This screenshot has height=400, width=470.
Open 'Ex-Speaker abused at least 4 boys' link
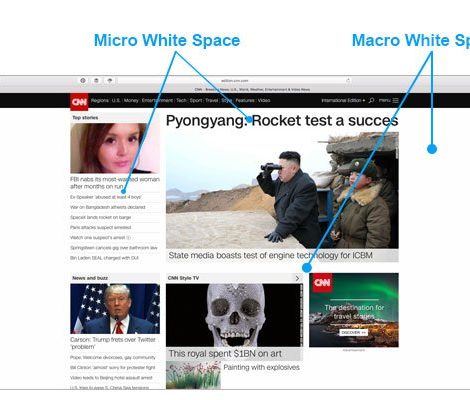point(106,197)
